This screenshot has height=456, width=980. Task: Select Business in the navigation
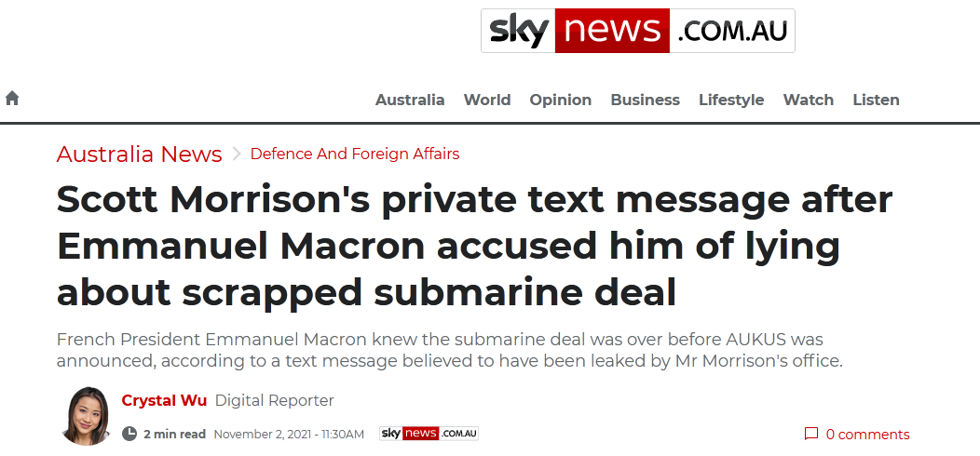click(646, 100)
